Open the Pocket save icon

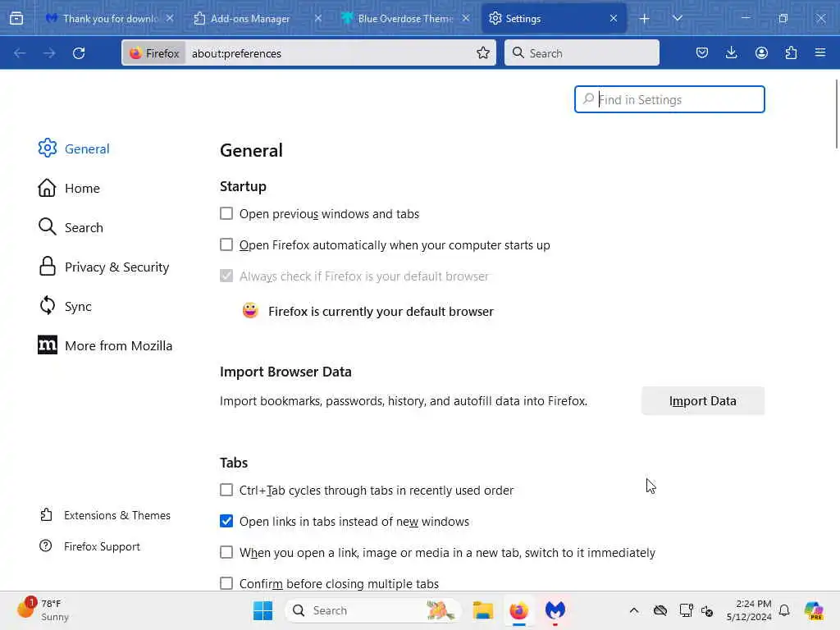(x=702, y=52)
